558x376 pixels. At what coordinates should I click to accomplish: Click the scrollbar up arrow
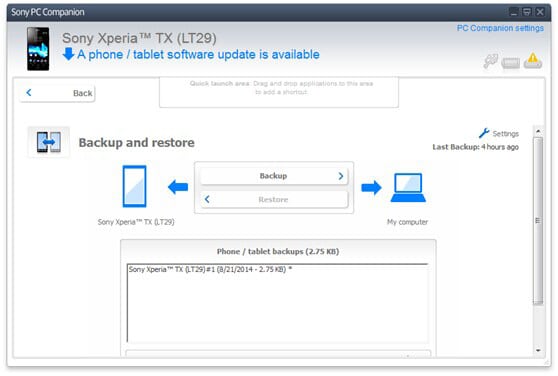coord(538,131)
